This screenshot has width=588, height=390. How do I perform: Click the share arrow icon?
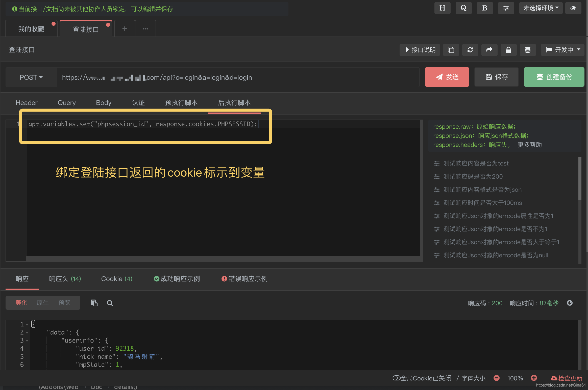[489, 50]
